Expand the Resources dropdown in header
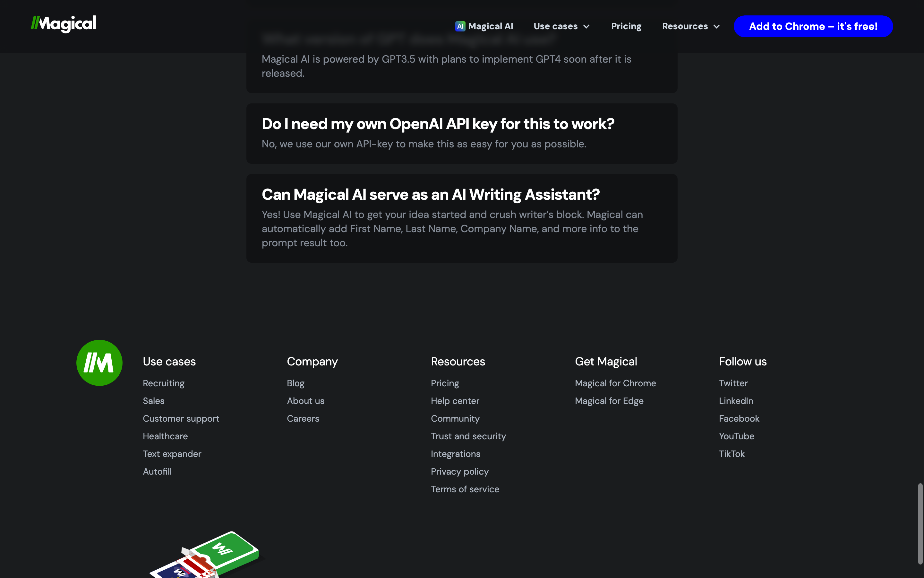Image resolution: width=924 pixels, height=578 pixels. pyautogui.click(x=691, y=26)
